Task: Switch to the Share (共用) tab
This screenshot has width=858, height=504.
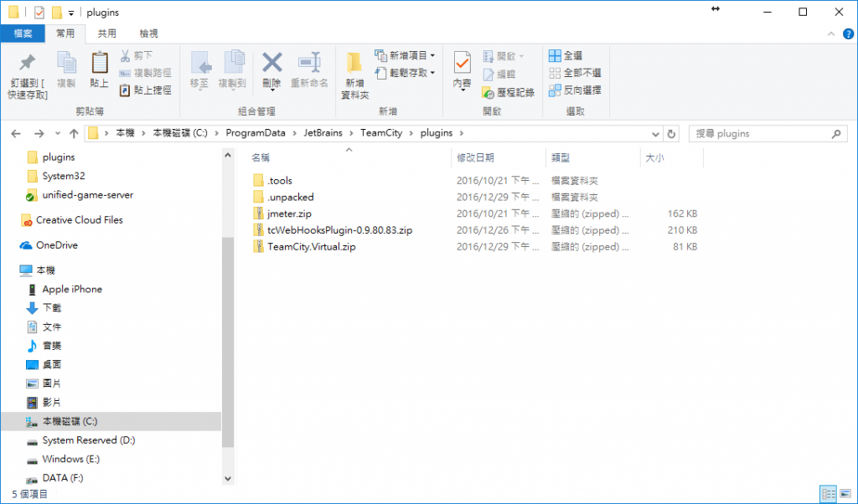Action: (x=106, y=33)
